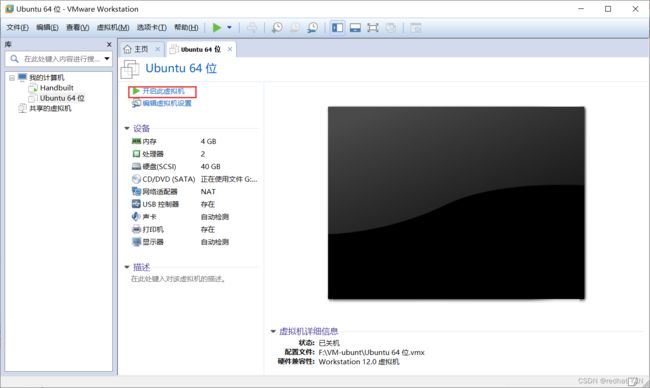This screenshot has height=388, width=650.
Task: Switch to the 主页 home tab
Action: click(x=136, y=49)
